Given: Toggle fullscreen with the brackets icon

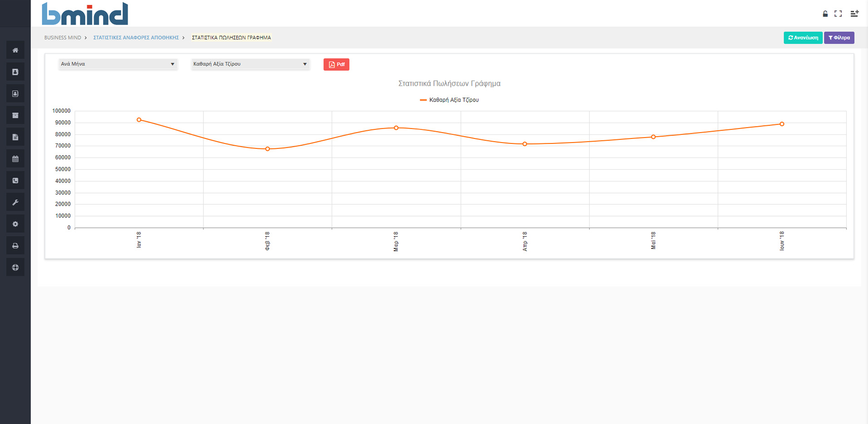Looking at the screenshot, I should tap(838, 14).
